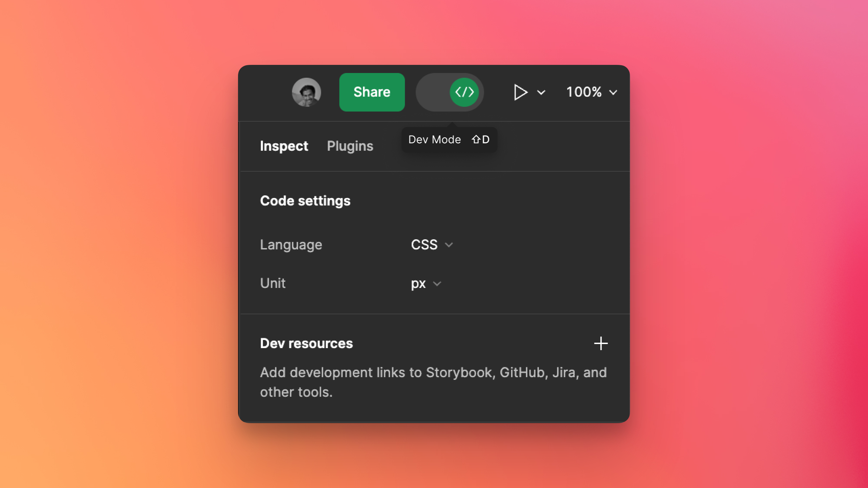Switch to the Inspect tab
868x488 pixels.
284,146
